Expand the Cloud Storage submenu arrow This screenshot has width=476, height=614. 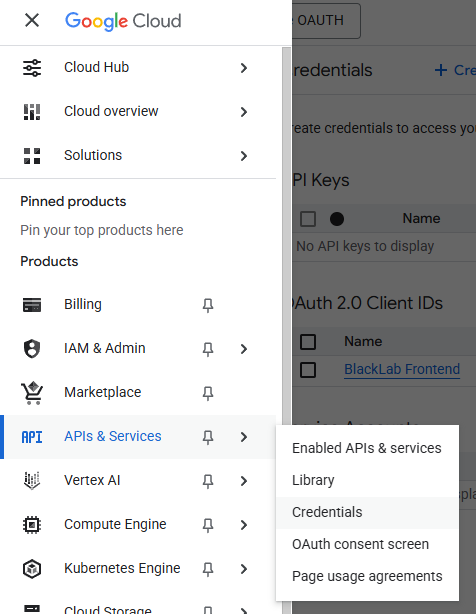[244, 610]
